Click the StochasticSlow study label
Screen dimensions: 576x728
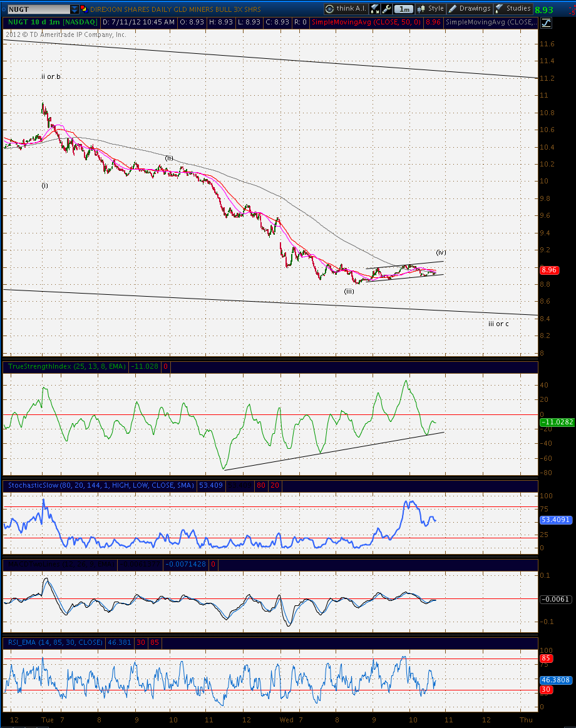pyautogui.click(x=101, y=485)
